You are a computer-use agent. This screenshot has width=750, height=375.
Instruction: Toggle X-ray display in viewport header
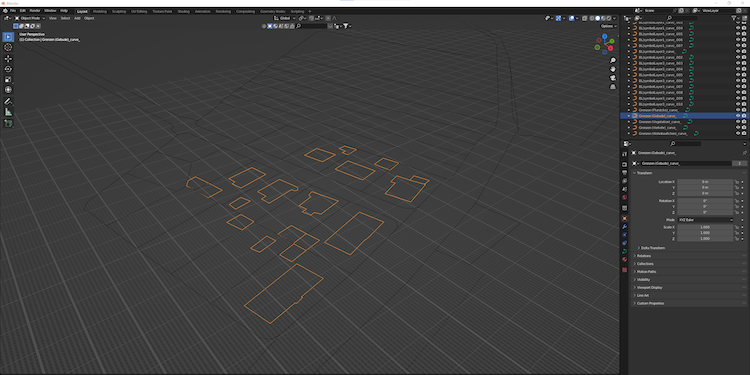585,18
